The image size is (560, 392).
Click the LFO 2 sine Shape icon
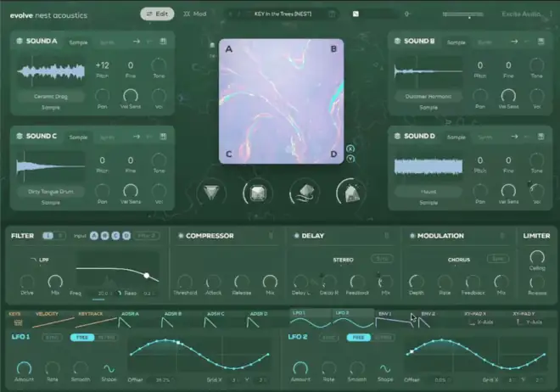pyautogui.click(x=385, y=368)
